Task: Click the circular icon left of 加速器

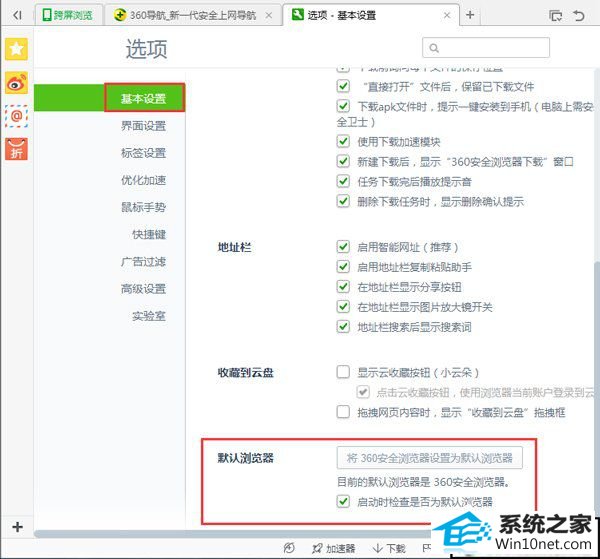Action: coord(289,548)
